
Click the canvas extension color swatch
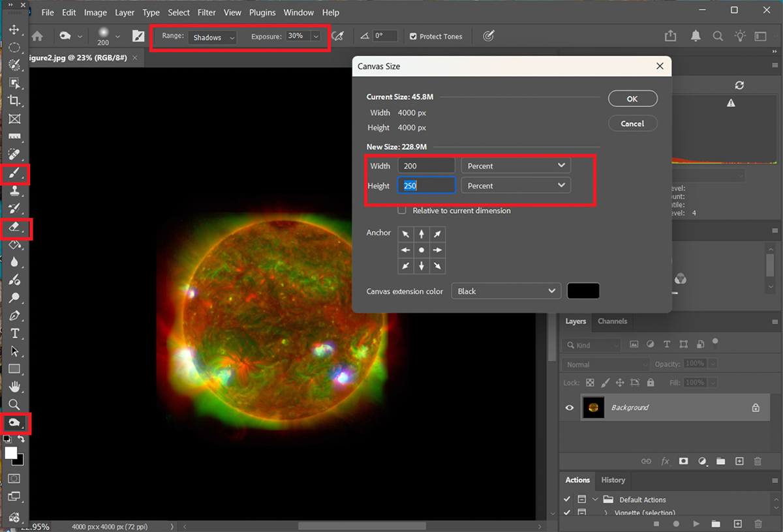pos(583,291)
